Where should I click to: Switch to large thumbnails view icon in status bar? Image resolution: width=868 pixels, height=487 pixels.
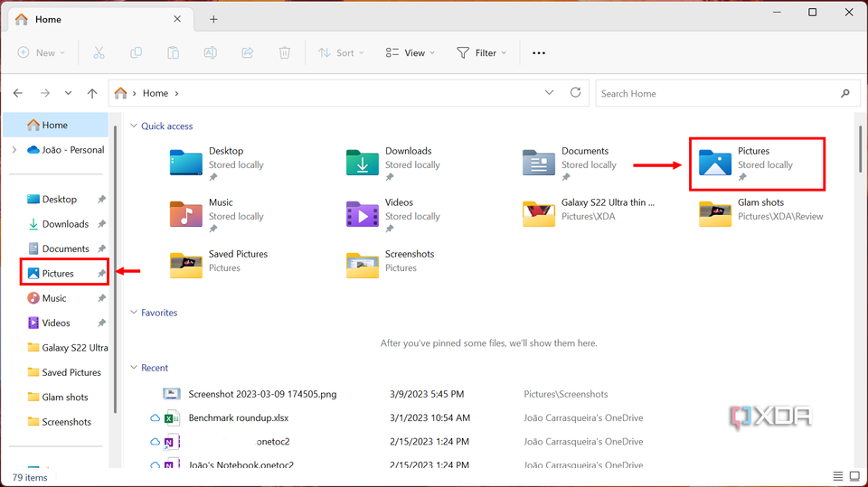(855, 476)
